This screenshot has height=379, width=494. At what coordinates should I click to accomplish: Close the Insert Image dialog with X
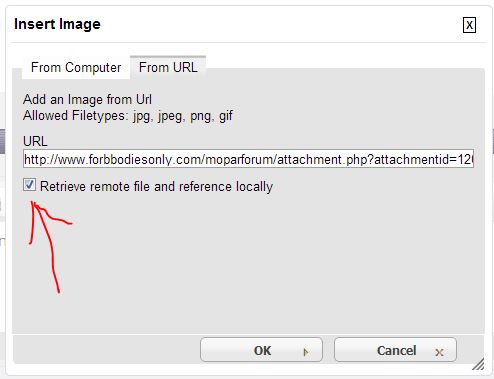(469, 25)
